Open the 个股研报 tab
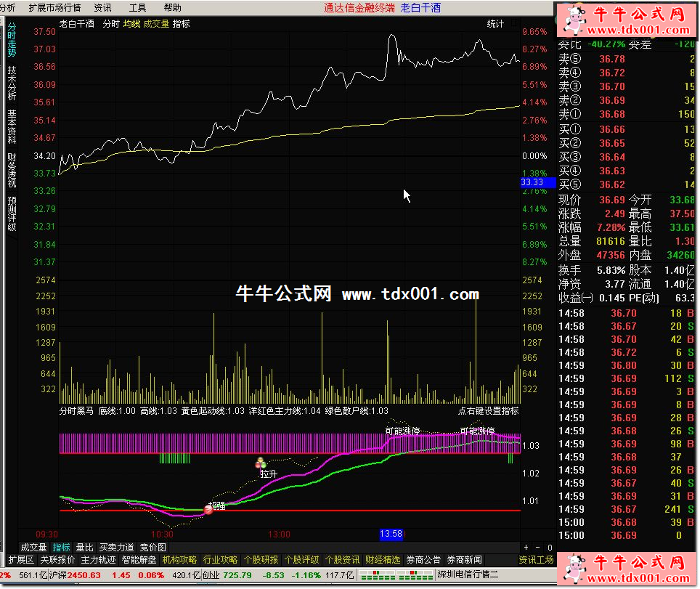 (261, 559)
